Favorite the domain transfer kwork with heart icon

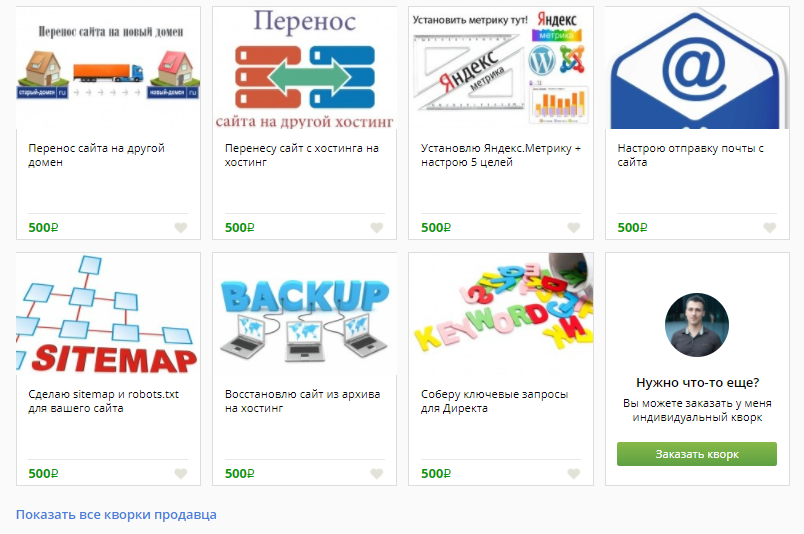[x=180, y=228]
